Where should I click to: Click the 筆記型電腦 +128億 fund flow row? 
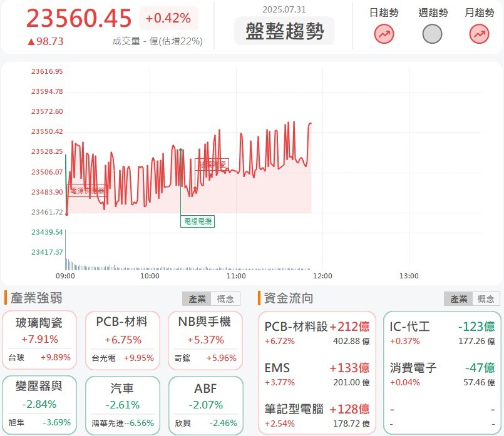tap(317, 416)
